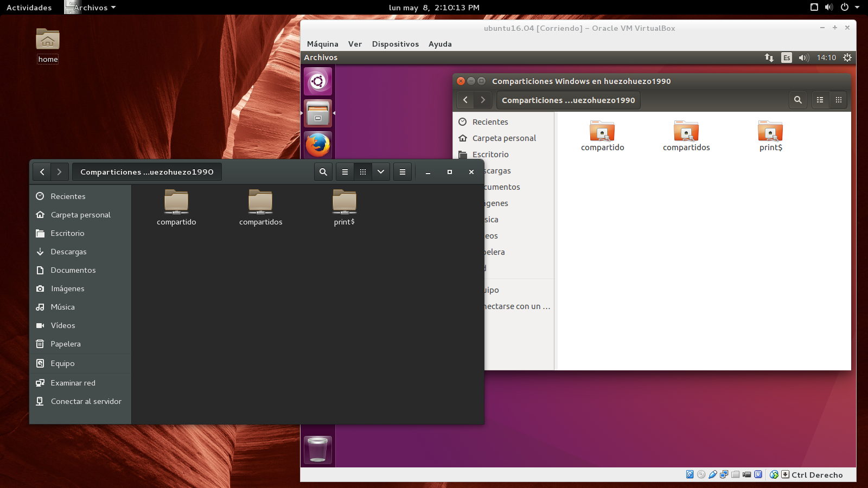Open the Es keyboard layout indicator
868x488 pixels.
click(787, 57)
